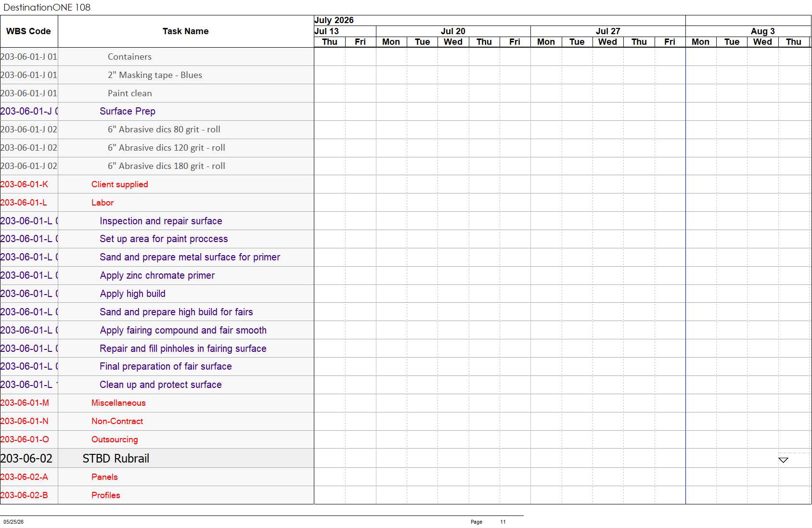Image resolution: width=812 pixels, height=528 pixels.
Task: Click WBS code 203-06-01-L in Labor row
Action: coord(24,203)
